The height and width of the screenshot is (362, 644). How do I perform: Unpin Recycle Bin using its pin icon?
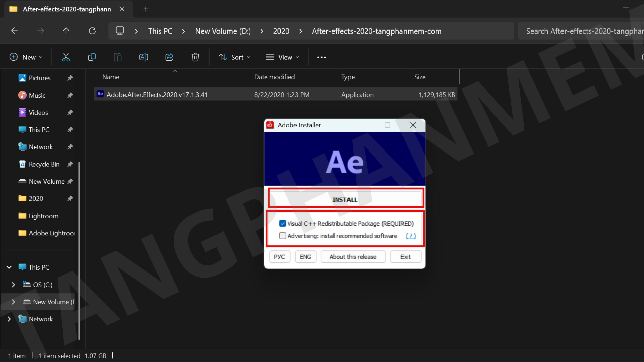point(70,164)
